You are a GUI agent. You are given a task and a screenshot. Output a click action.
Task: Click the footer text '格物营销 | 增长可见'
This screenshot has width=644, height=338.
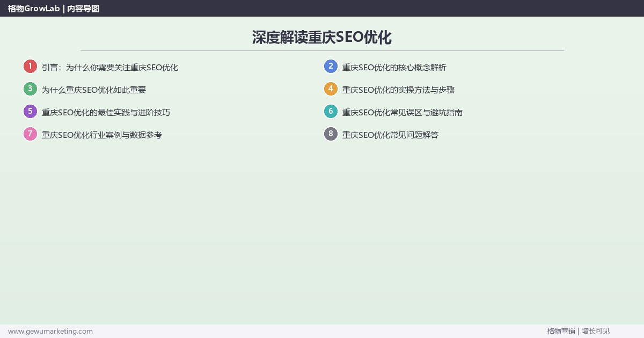[x=579, y=331]
